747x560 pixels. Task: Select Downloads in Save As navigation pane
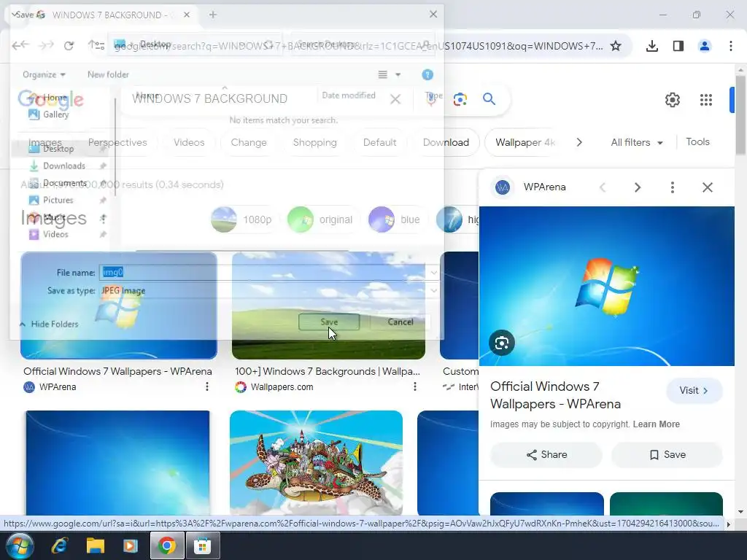(x=64, y=166)
